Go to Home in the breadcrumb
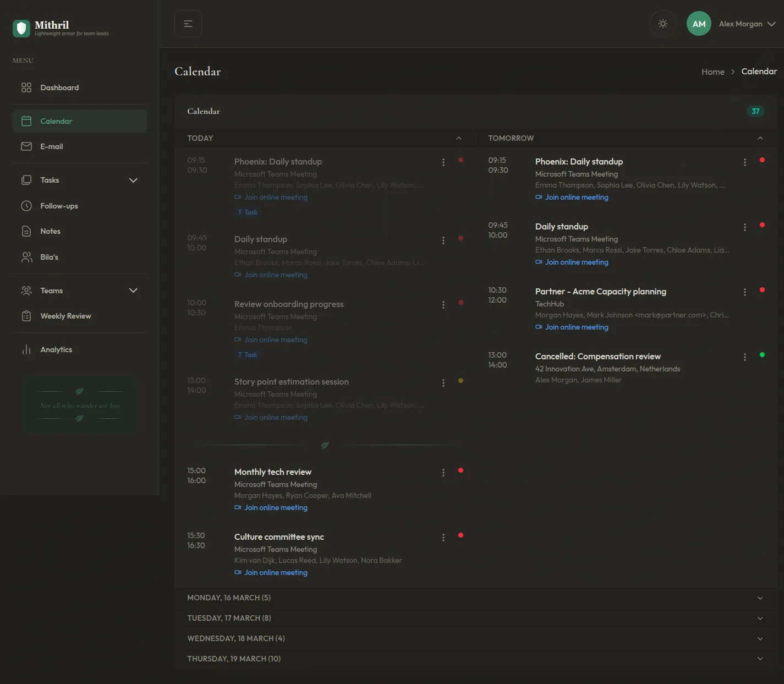 click(713, 72)
